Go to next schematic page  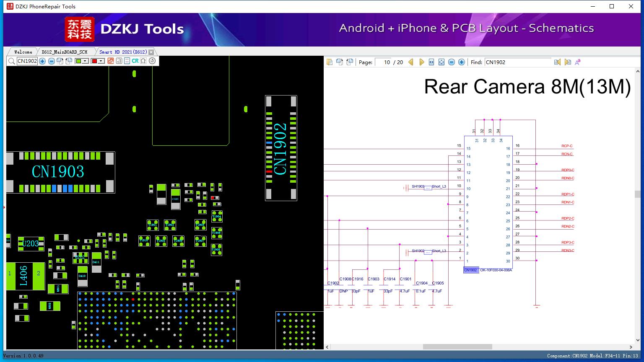(x=421, y=62)
